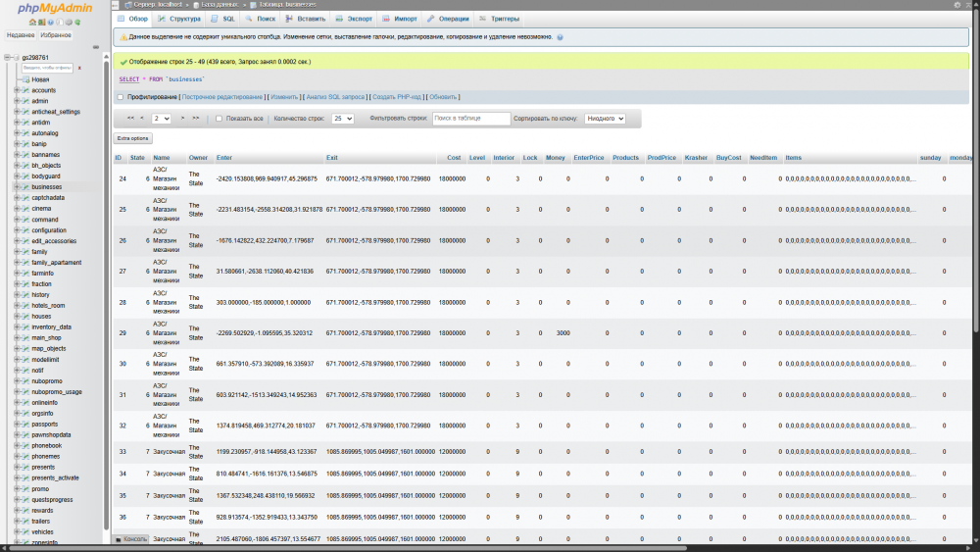Click the Поиск в таблице filter field

click(x=471, y=119)
